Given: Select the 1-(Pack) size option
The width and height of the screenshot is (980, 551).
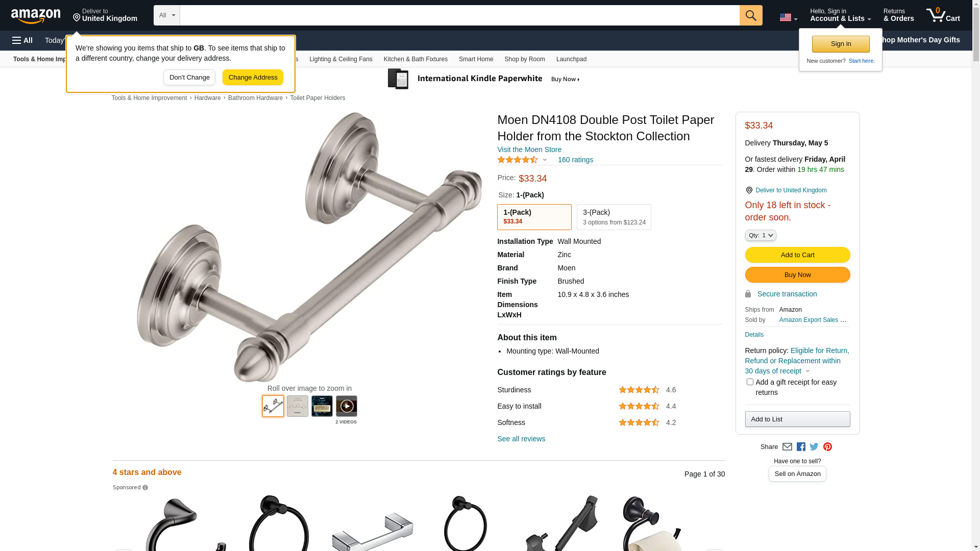Looking at the screenshot, I should [x=534, y=217].
